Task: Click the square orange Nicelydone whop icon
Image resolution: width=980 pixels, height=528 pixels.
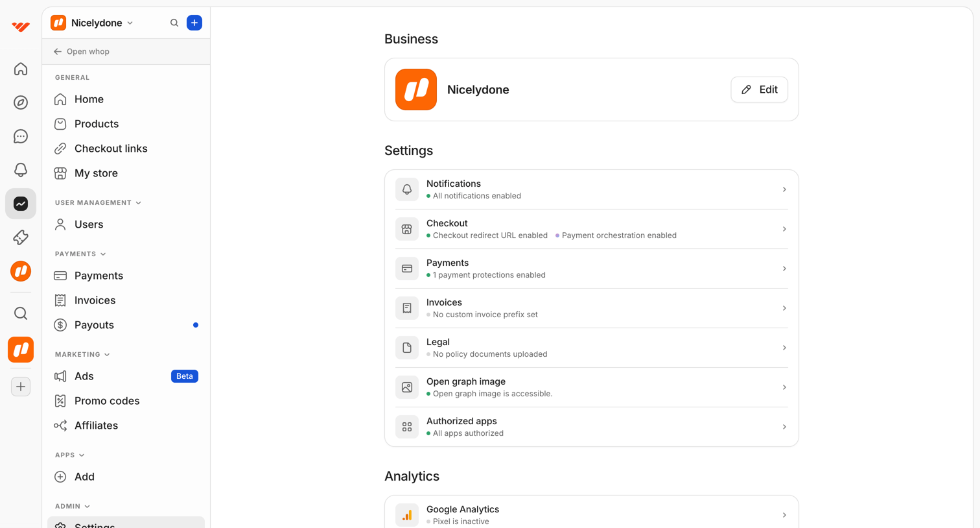Action: pyautogui.click(x=21, y=350)
